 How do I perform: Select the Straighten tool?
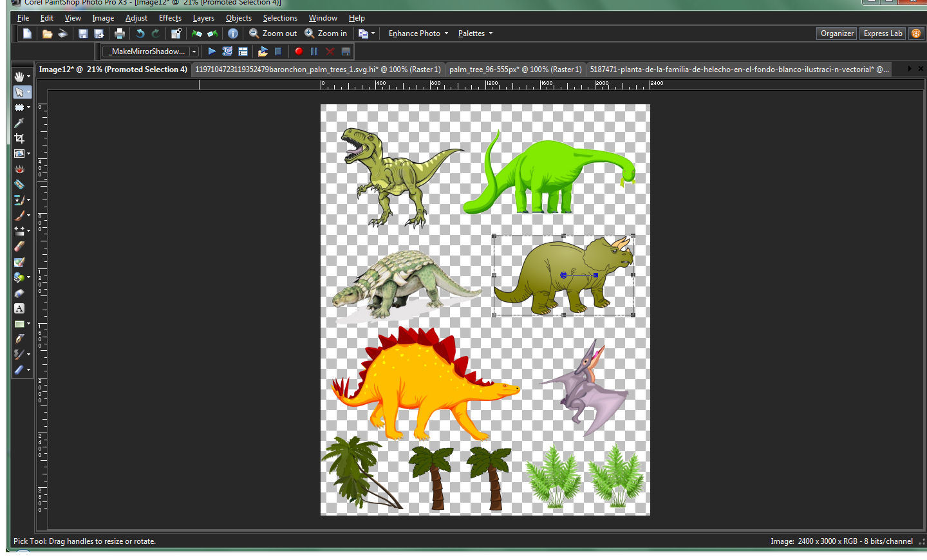point(19,154)
